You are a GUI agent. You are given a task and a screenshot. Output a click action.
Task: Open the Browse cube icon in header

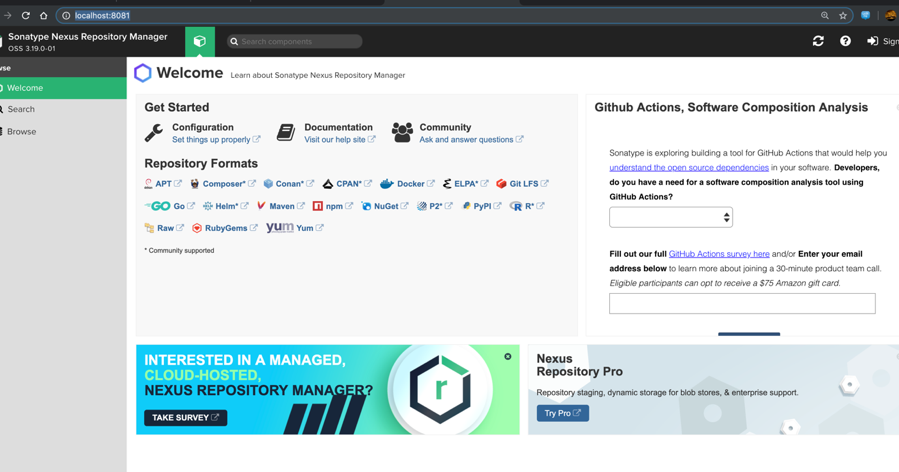click(x=200, y=41)
